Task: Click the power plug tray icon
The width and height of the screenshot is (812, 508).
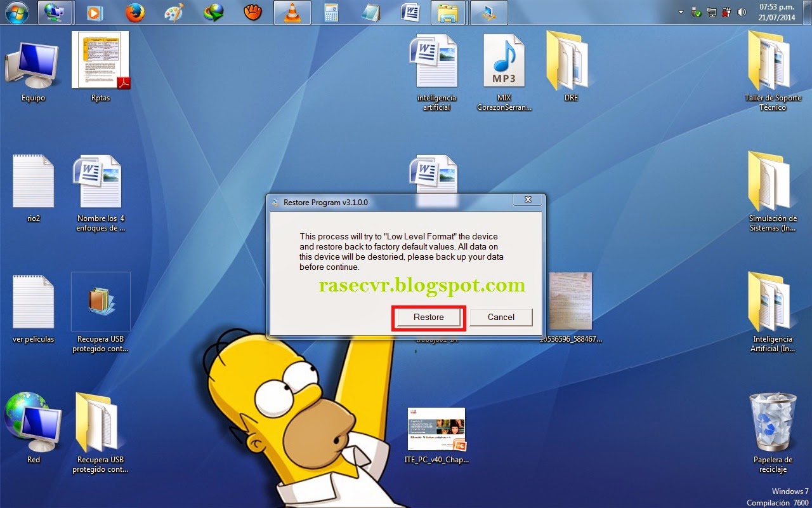Action: (727, 12)
